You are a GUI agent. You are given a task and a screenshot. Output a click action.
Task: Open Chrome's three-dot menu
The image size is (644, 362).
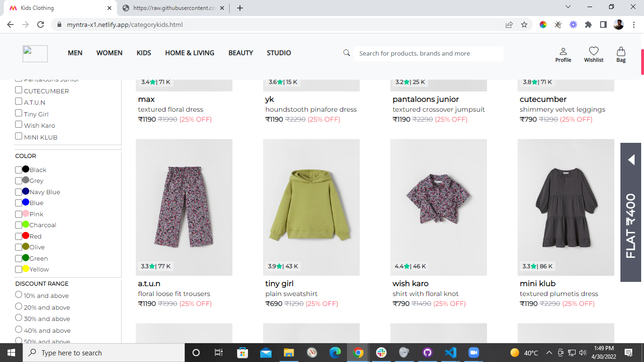635,25
